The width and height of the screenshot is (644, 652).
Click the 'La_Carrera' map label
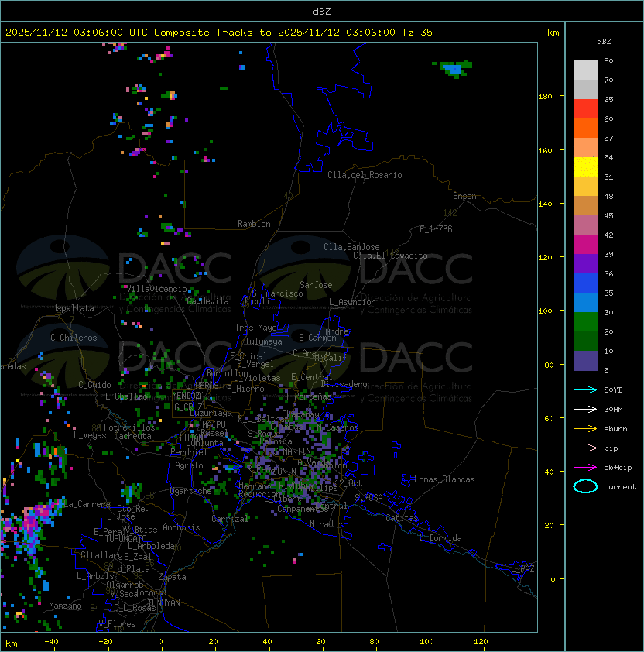[87, 504]
